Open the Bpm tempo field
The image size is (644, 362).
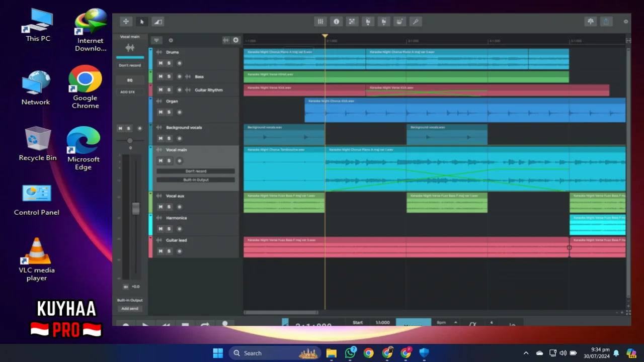pos(446,322)
